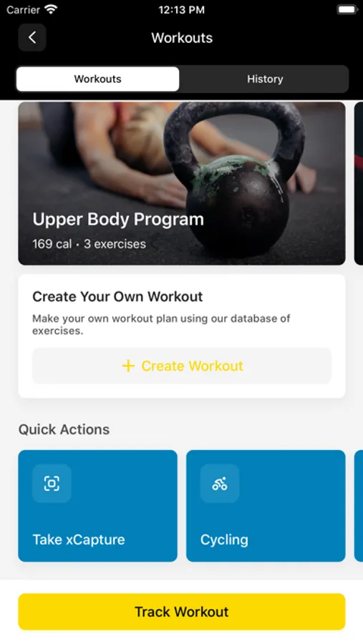Tap the Quick Actions section heading

[64, 429]
